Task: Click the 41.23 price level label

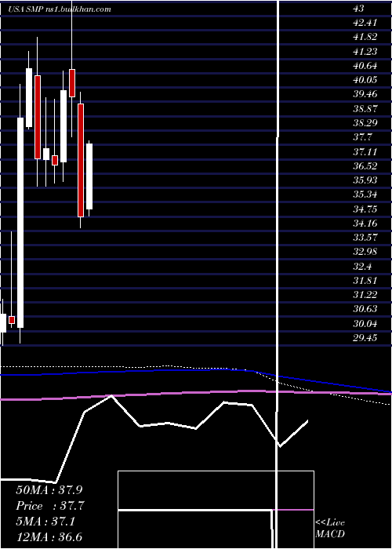Action: coord(365,52)
